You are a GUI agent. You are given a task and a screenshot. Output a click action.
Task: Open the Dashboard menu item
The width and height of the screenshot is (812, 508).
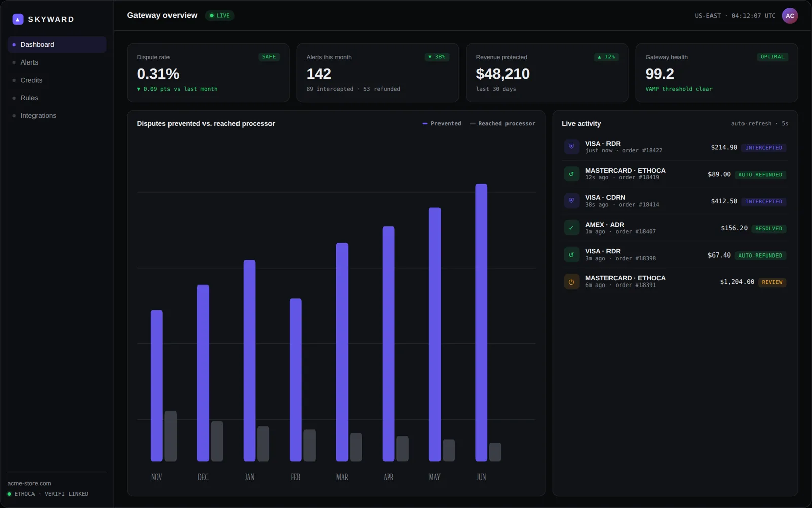click(x=57, y=44)
